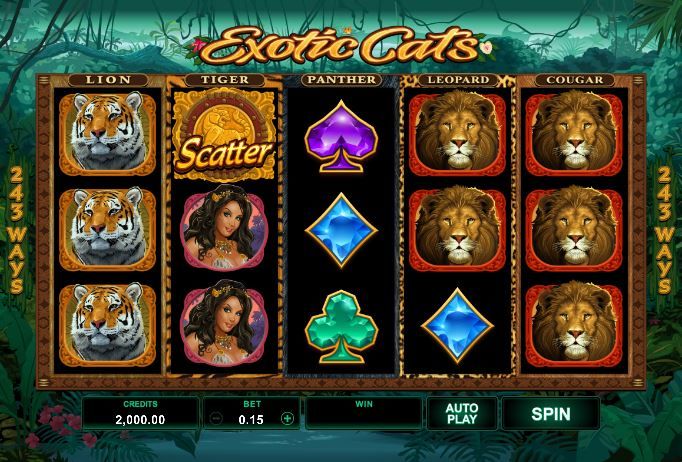Screen dimensions: 682x462
Task: Click the Exotic Cats title logo
Action: point(341,46)
